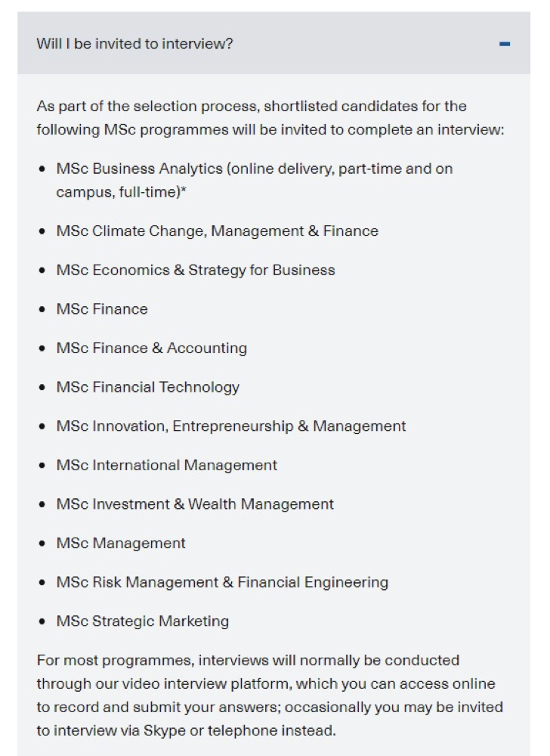Choose MSc Investment & Wealth Management
The height and width of the screenshot is (756, 550).
(194, 504)
